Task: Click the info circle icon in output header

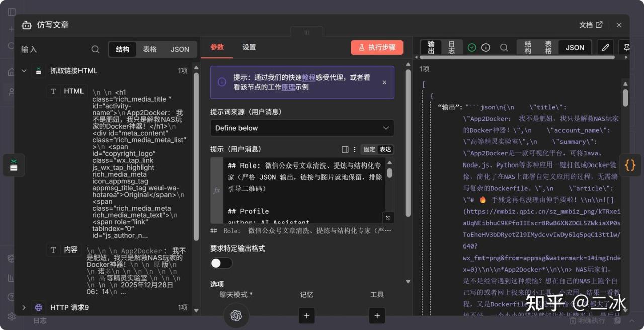Action: point(486,48)
